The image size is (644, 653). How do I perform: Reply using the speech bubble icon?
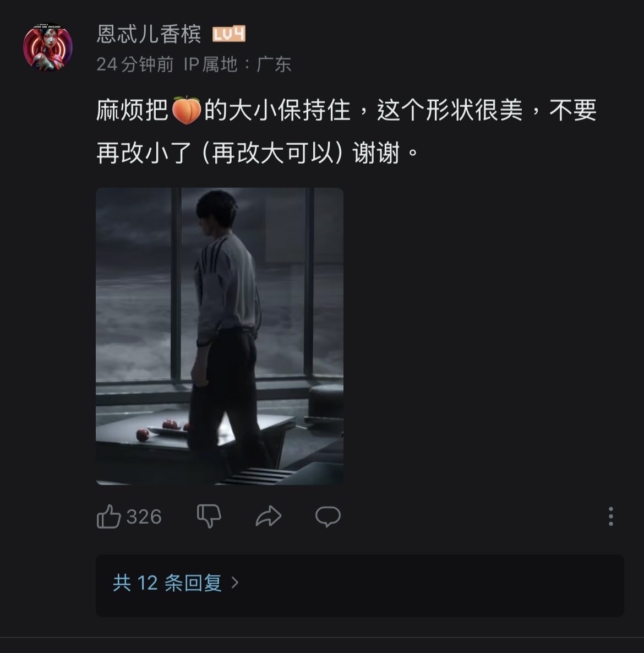328,517
